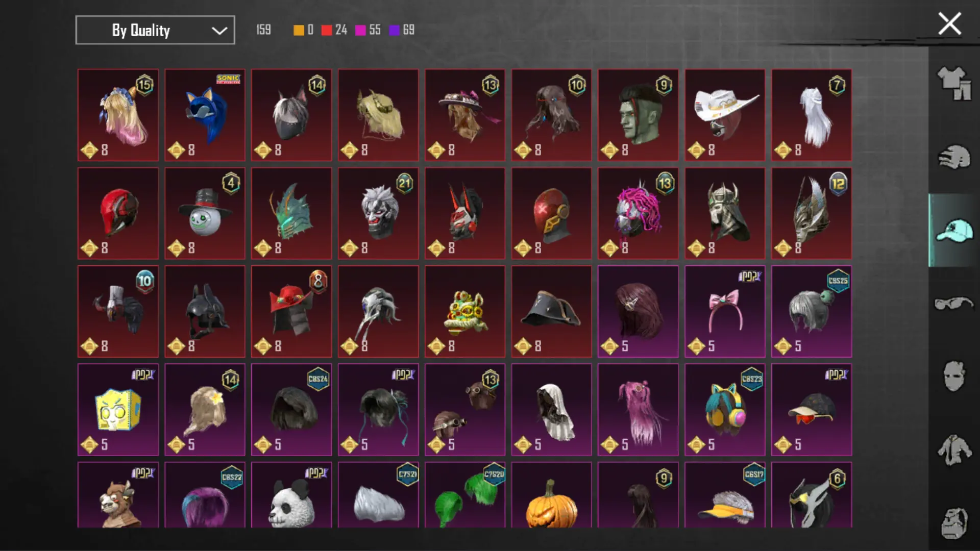Choose the snowman head with top hat
The width and height of the screenshot is (980, 551).
(205, 213)
